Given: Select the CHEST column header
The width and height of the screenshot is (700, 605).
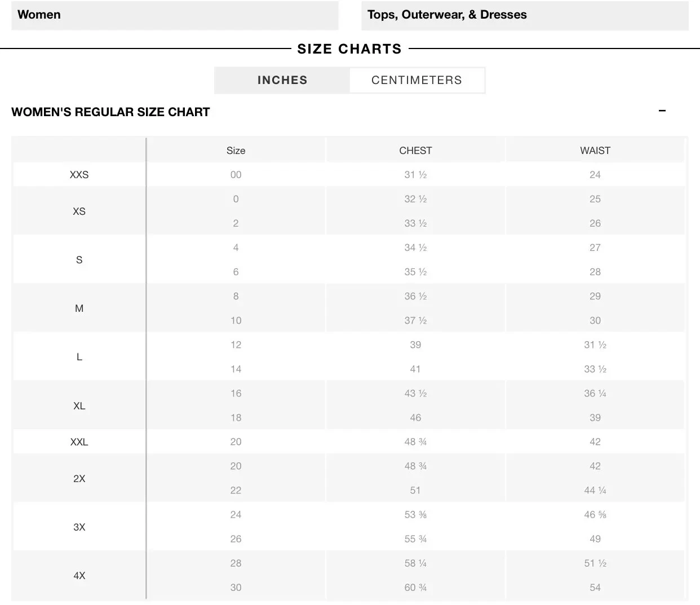Looking at the screenshot, I should 415,151.
